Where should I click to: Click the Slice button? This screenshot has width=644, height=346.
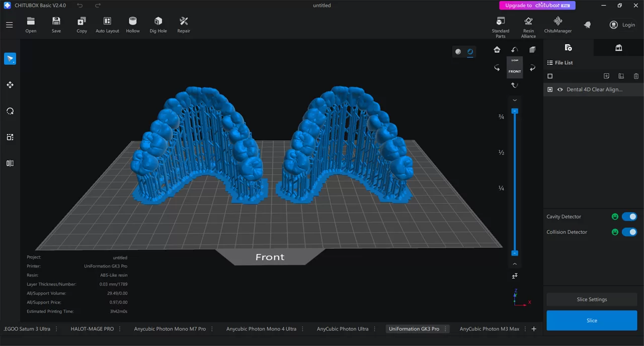592,320
